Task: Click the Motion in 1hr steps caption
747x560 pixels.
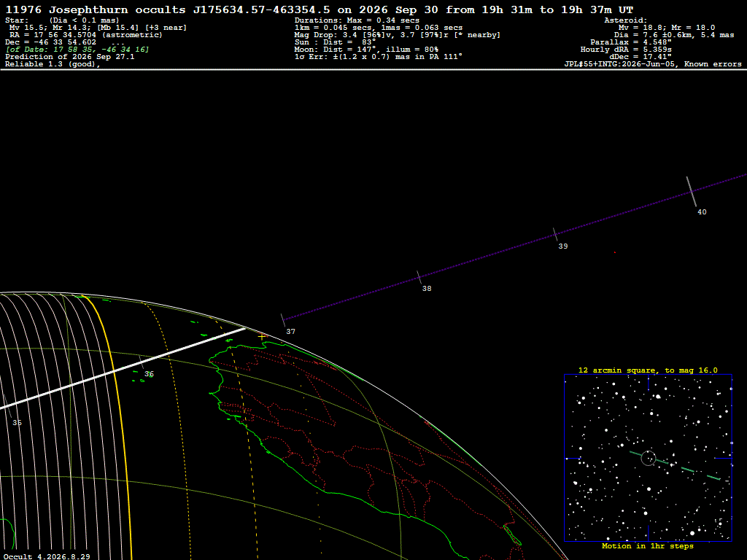Action: (x=648, y=545)
